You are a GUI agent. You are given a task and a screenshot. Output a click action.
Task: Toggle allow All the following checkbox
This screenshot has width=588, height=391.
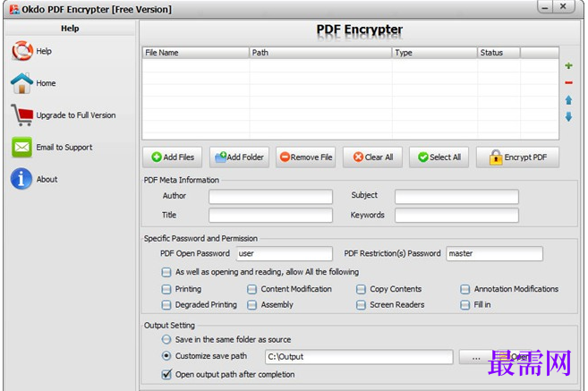click(166, 272)
